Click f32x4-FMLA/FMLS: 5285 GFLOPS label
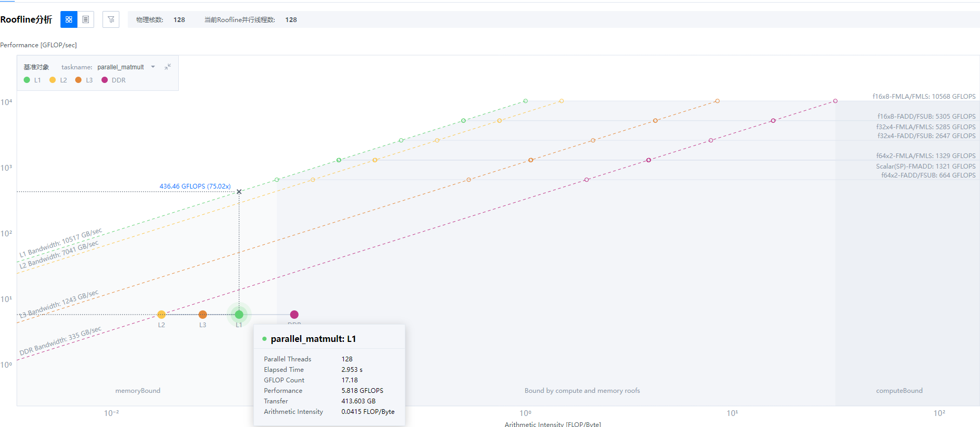Image resolution: width=980 pixels, height=427 pixels. click(926, 127)
